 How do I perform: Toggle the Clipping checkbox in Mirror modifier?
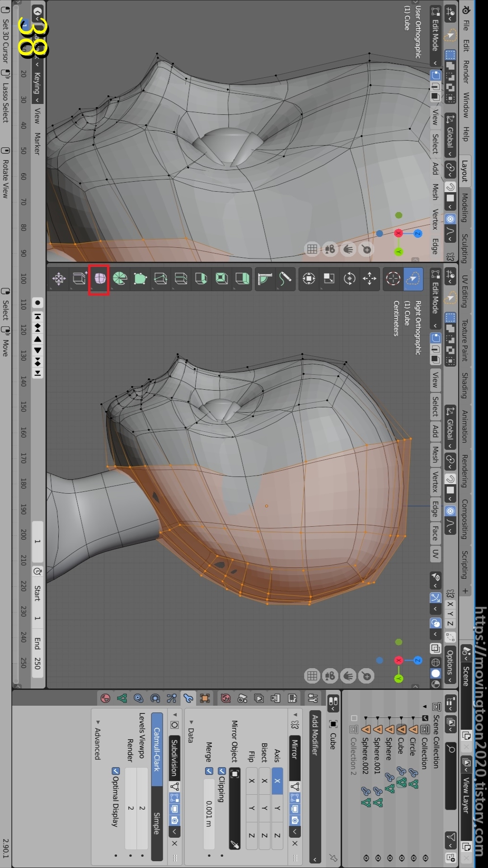(x=222, y=771)
